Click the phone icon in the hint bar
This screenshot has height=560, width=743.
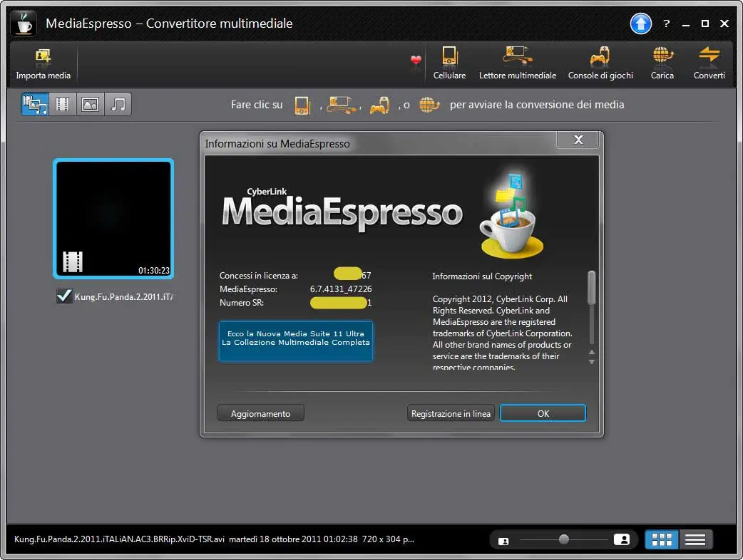click(302, 105)
